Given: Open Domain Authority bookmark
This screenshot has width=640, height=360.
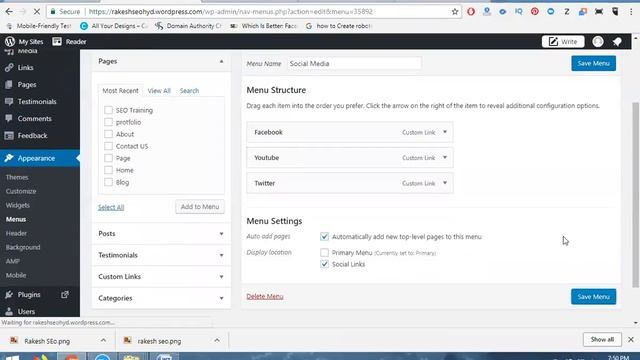Looking at the screenshot, I should click(189, 26).
